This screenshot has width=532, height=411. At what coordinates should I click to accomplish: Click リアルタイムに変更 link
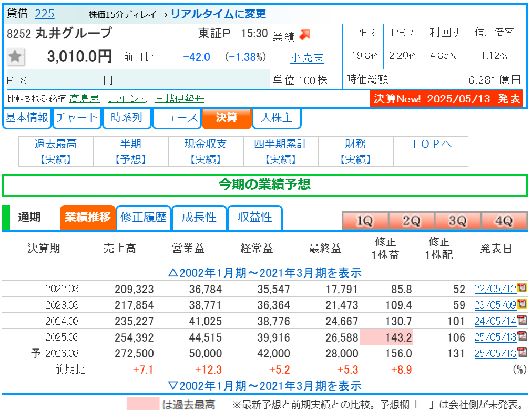tap(219, 14)
